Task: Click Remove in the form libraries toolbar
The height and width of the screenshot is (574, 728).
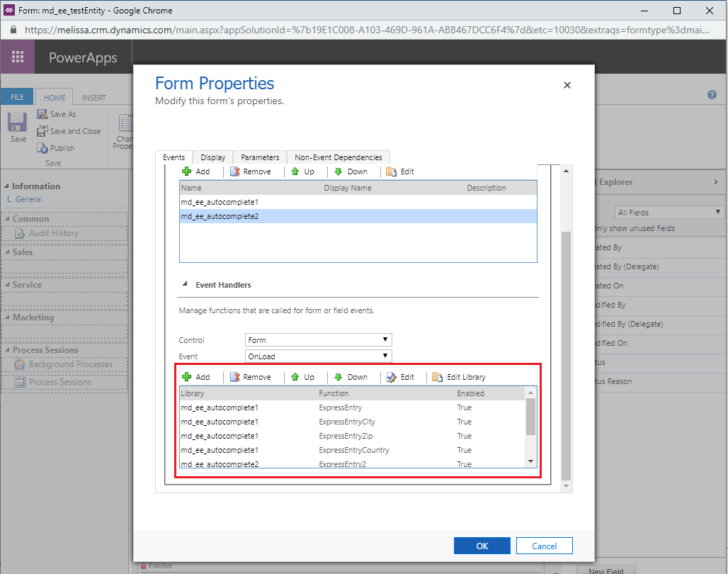Action: (250, 171)
